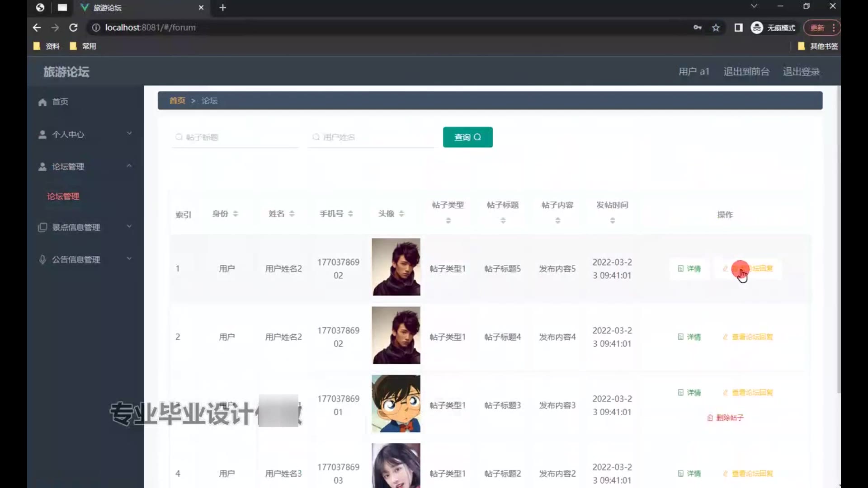Image resolution: width=868 pixels, height=488 pixels.
Task: Sort table by 帖子标题 column
Action: pyautogui.click(x=503, y=221)
